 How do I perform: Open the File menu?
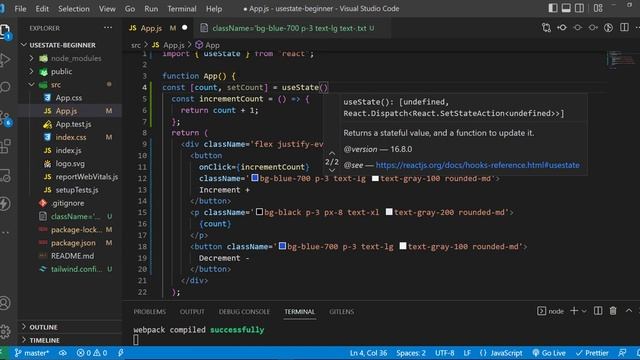pyautogui.click(x=20, y=9)
